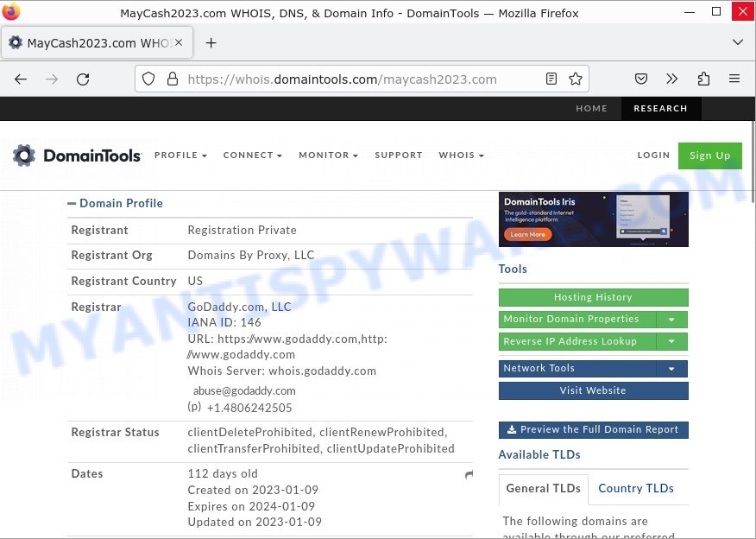Click 'Expires on 2024-01-09' text
The image size is (756, 539).
(x=251, y=507)
